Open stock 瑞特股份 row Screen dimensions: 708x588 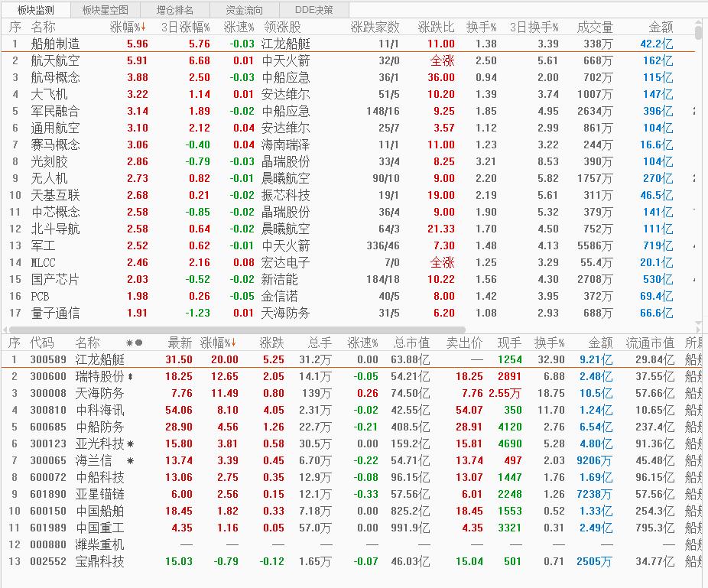coord(352,376)
